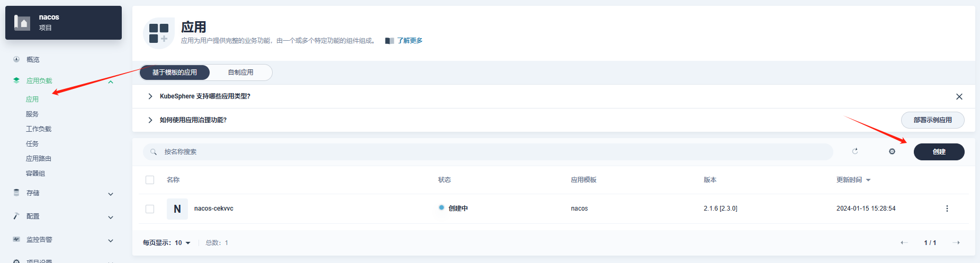Click the 名称 column header

click(173, 180)
